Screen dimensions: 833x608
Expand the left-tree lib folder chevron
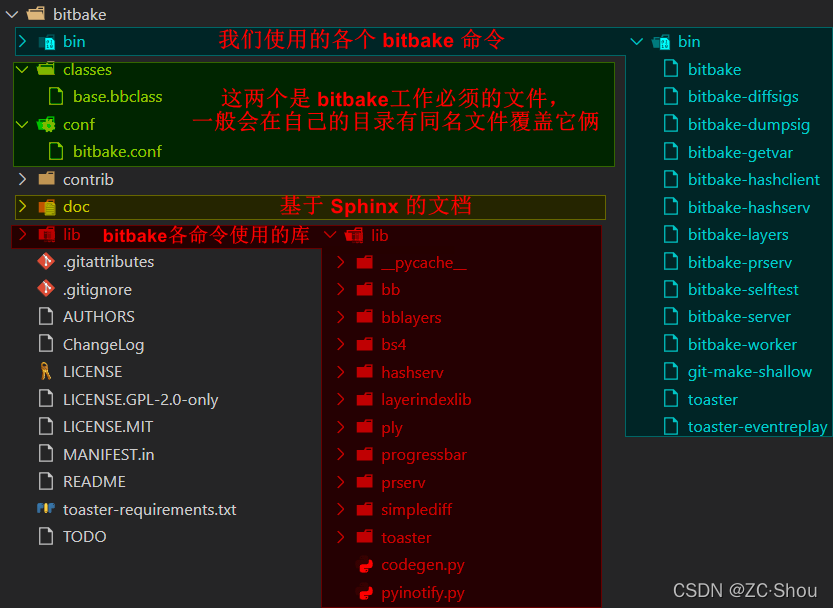point(22,234)
